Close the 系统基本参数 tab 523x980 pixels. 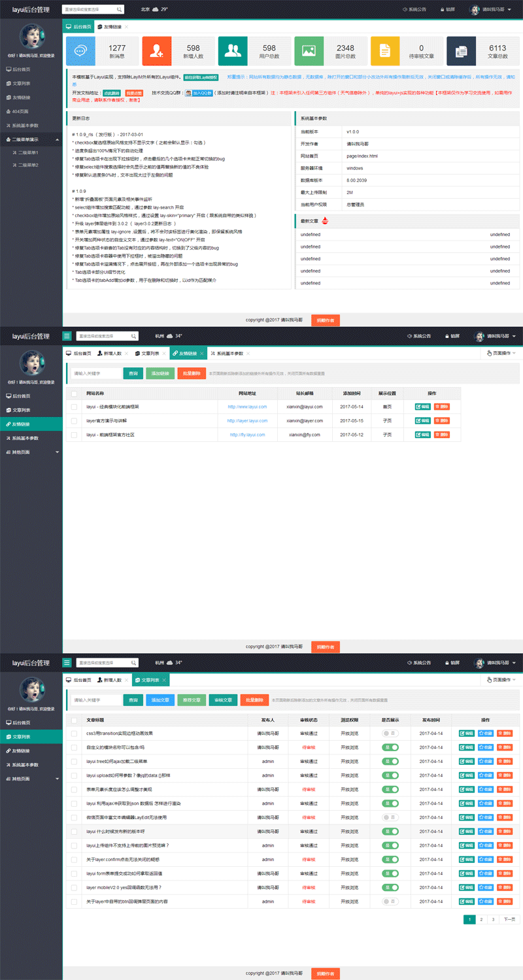(x=248, y=354)
